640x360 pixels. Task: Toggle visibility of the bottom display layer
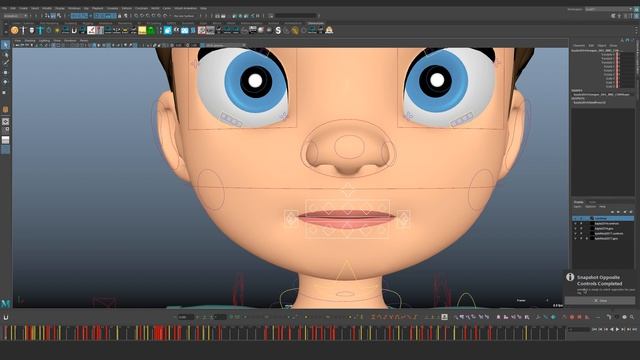pyautogui.click(x=576, y=238)
